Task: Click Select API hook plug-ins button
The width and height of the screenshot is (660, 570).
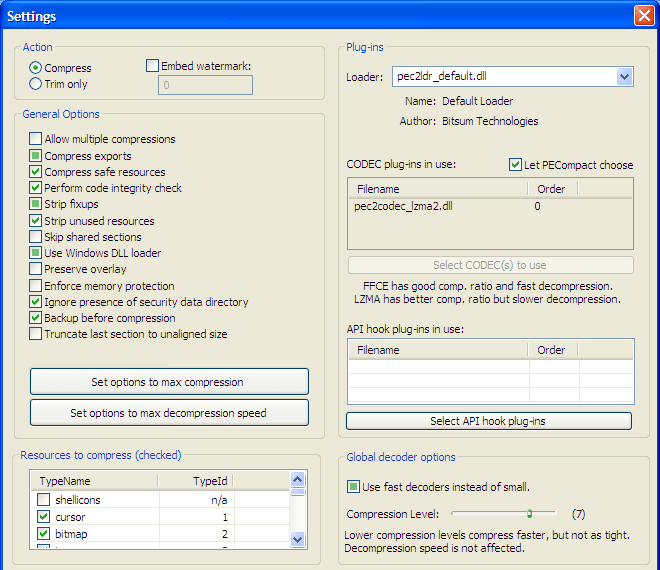Action: [x=489, y=421]
